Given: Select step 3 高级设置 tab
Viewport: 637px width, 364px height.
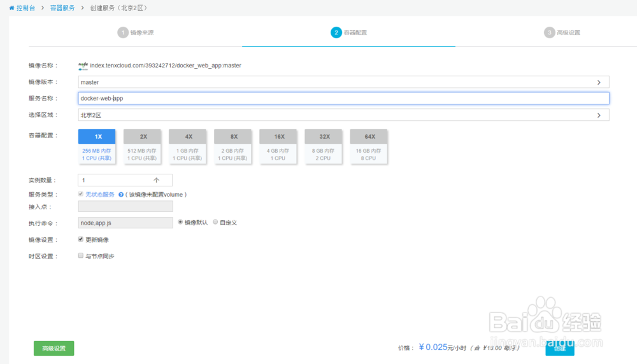Looking at the screenshot, I should point(562,32).
